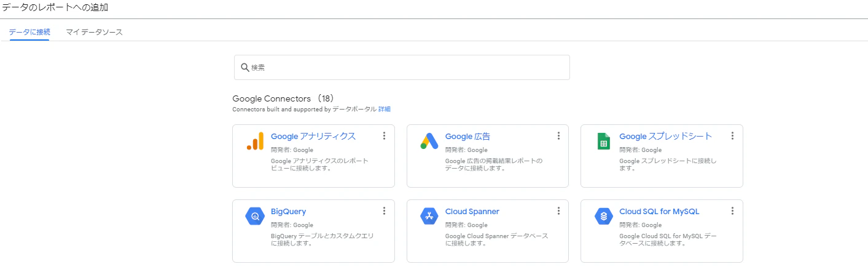Focus the 検索 search input field
The height and width of the screenshot is (272, 868).
402,67
